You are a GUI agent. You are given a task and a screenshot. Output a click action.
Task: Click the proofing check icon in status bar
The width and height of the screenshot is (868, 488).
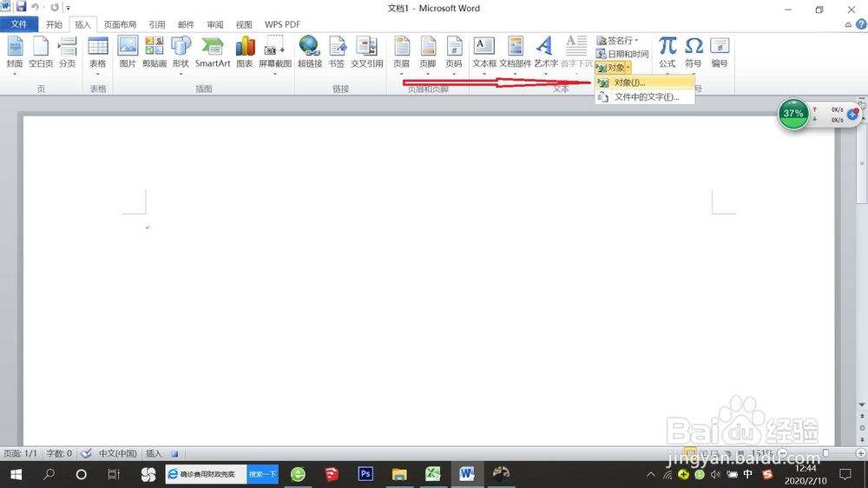[x=86, y=453]
